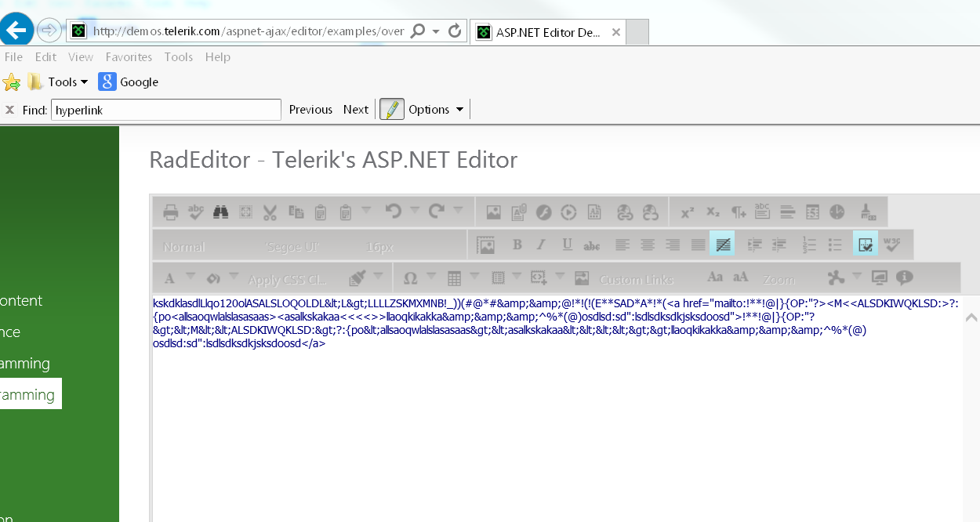
Task: Expand Insert Symbol omega dropdown arrow
Action: click(431, 277)
